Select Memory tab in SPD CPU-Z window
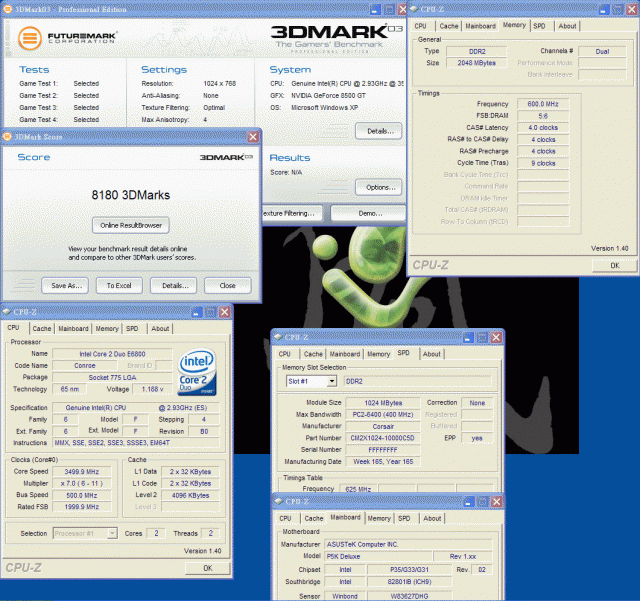Viewport: 640px width, 601px height. point(378,354)
